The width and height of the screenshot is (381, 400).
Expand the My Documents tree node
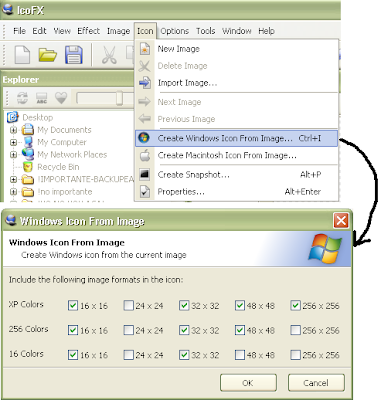[13, 130]
